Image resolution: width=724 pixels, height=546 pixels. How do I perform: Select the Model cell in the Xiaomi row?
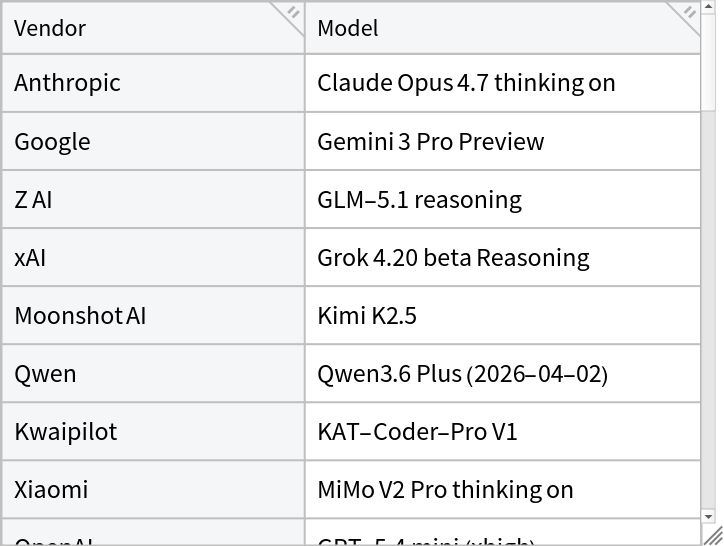pos(502,489)
